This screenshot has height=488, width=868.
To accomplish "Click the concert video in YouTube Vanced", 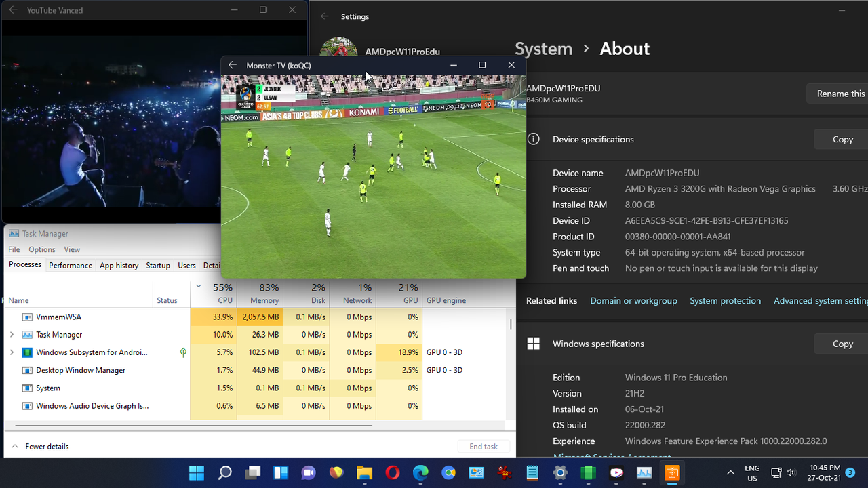I will pos(111,122).
